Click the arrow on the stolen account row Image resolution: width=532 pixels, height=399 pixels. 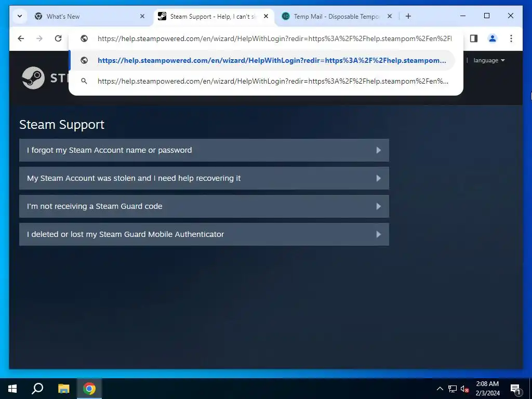pyautogui.click(x=379, y=178)
